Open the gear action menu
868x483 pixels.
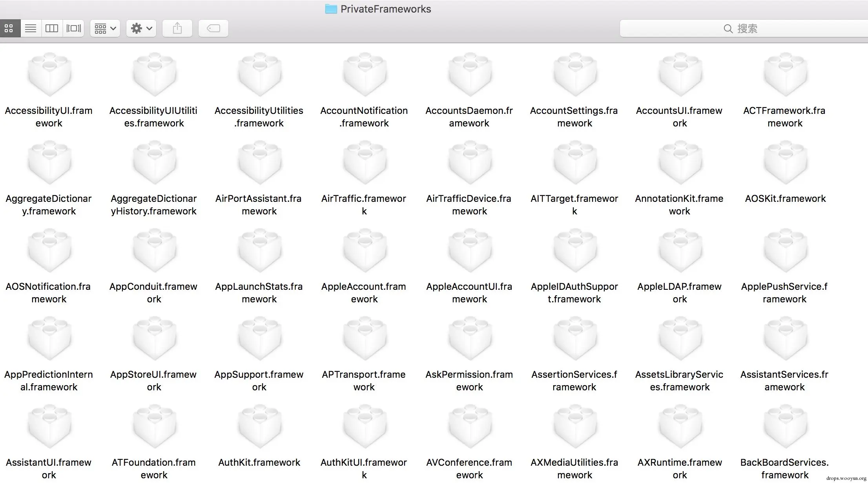[141, 28]
